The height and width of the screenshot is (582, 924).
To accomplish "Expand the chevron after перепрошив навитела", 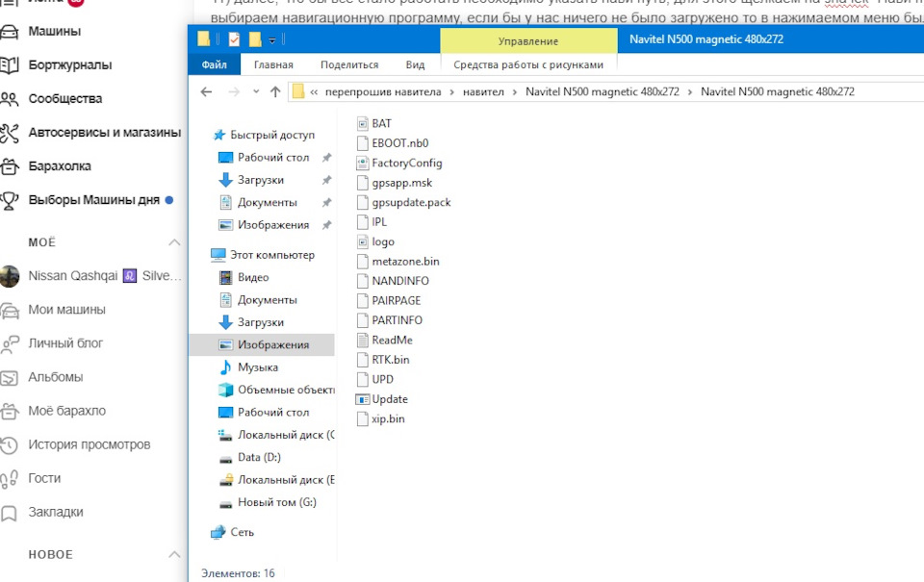I will click(x=452, y=92).
